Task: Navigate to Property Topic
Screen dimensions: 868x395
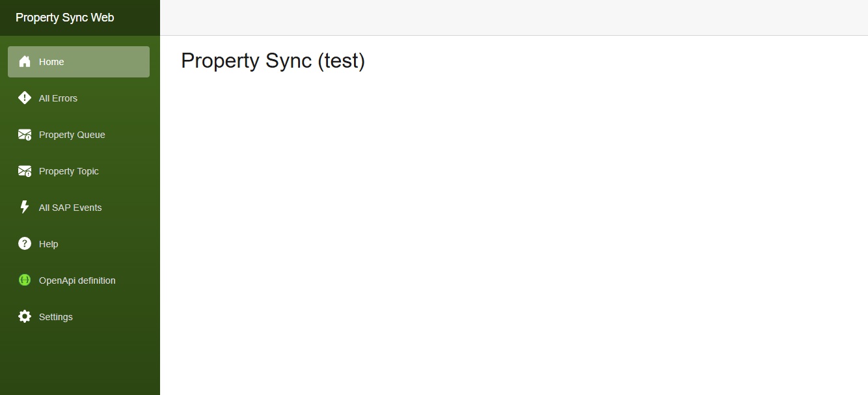Action: click(x=68, y=171)
